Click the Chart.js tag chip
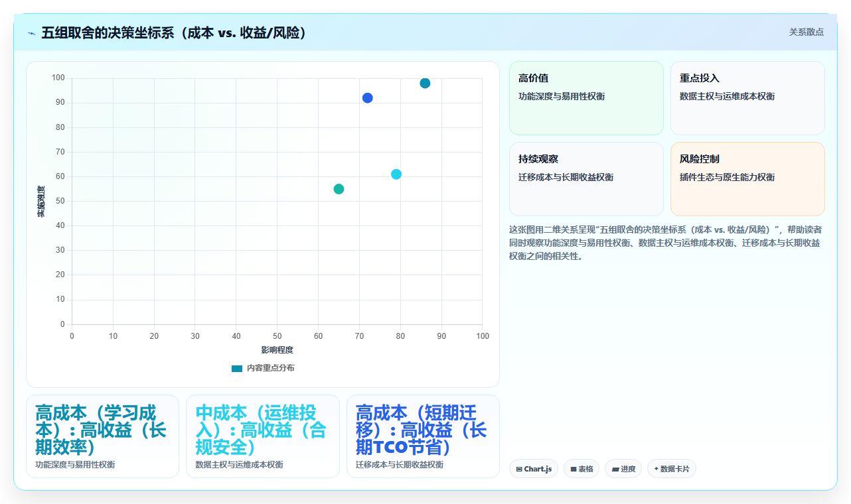This screenshot has width=851, height=504. tap(534, 469)
